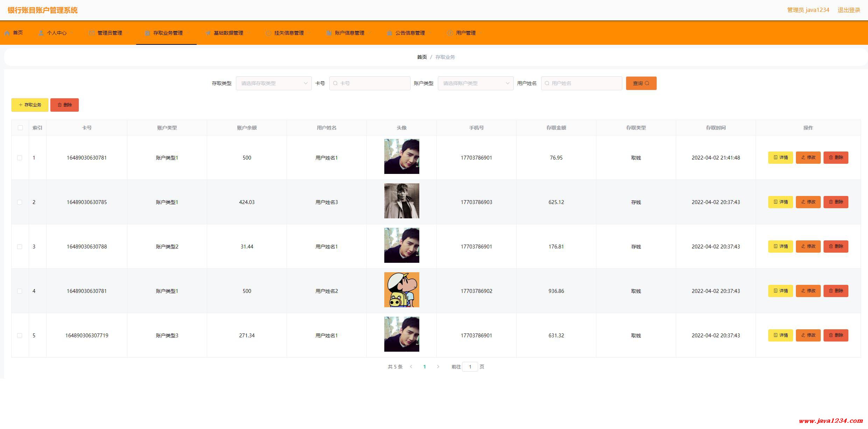The image size is (868, 429).
Task: Click the icon beside 账户信息管理
Action: [x=329, y=33]
